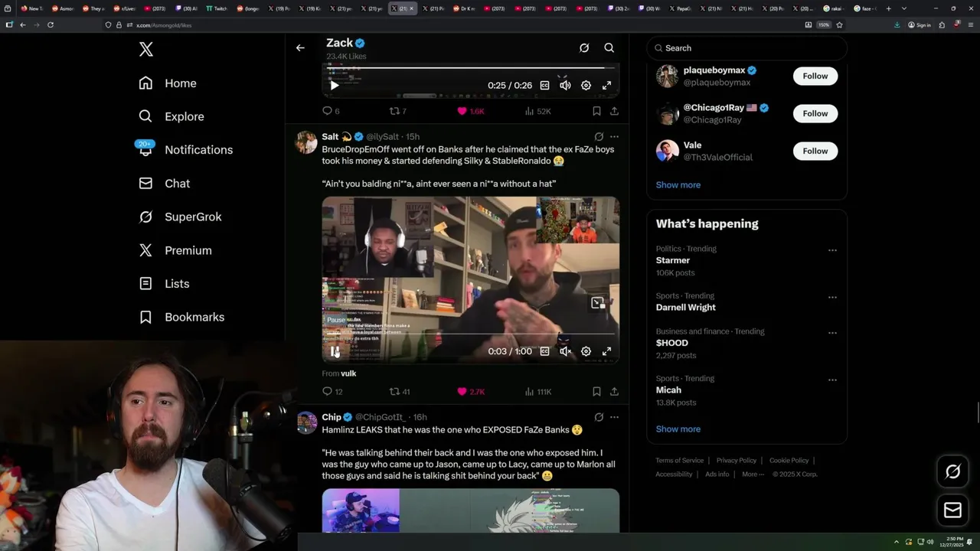Share the top post
The height and width of the screenshot is (551, 980).
[614, 111]
